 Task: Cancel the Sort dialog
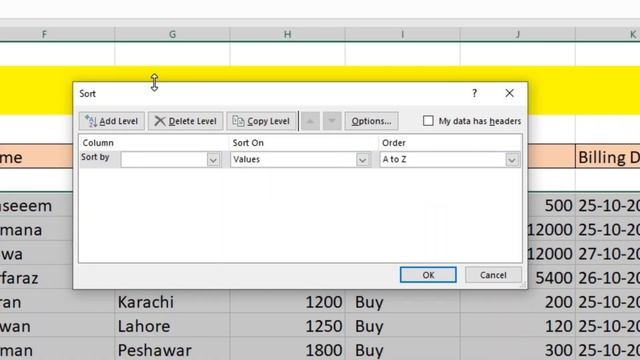click(493, 275)
